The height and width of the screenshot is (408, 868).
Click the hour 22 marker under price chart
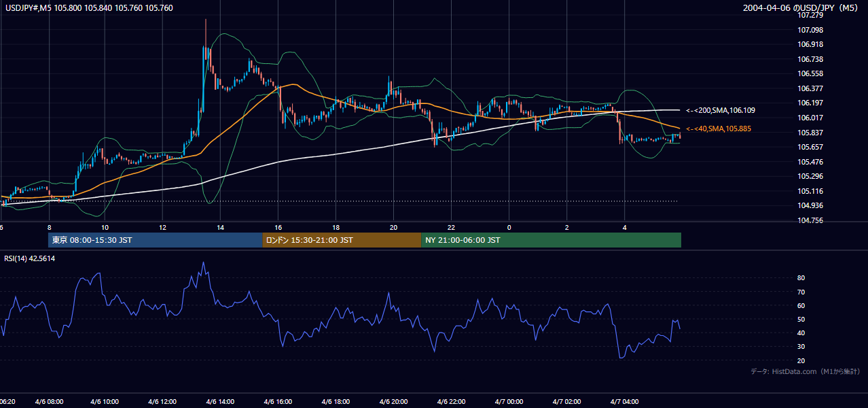click(451, 227)
